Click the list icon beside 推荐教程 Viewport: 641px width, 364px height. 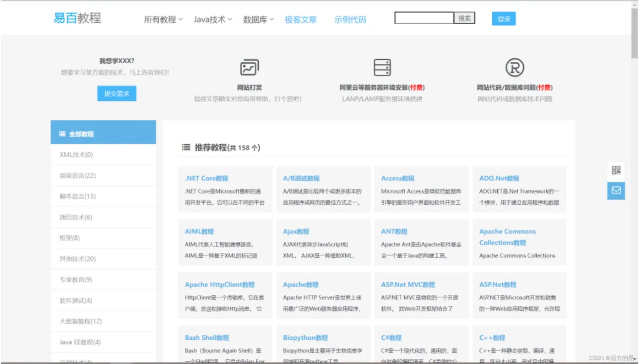pos(186,147)
